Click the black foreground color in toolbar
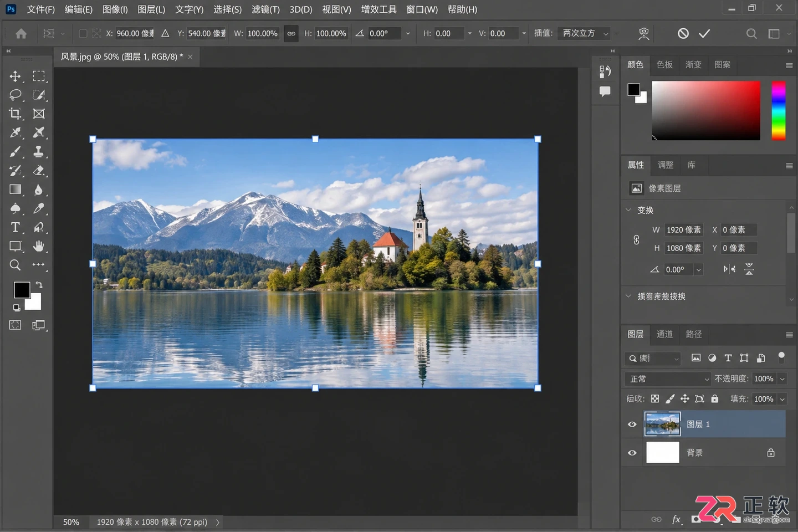Image resolution: width=798 pixels, height=532 pixels. [x=22, y=290]
